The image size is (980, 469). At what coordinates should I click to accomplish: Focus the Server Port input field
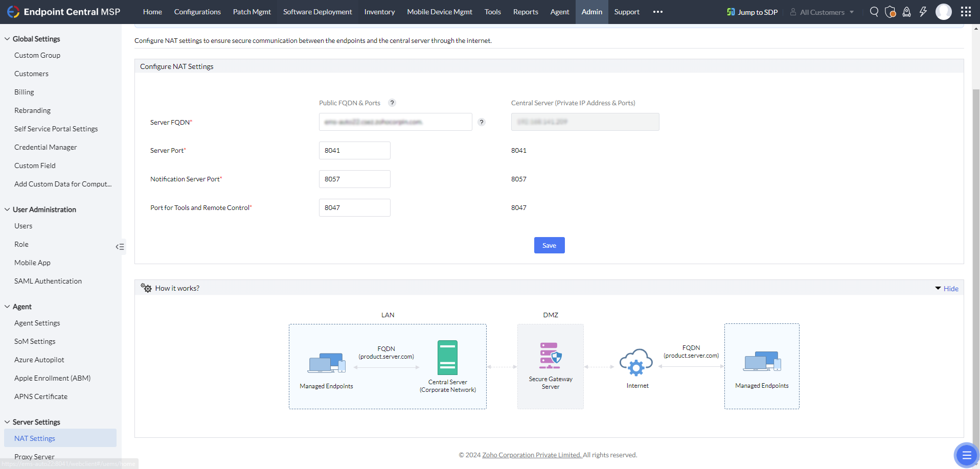[355, 150]
